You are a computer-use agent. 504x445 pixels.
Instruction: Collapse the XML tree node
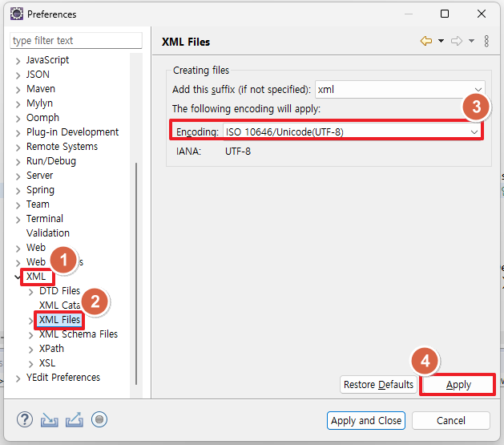click(x=18, y=277)
